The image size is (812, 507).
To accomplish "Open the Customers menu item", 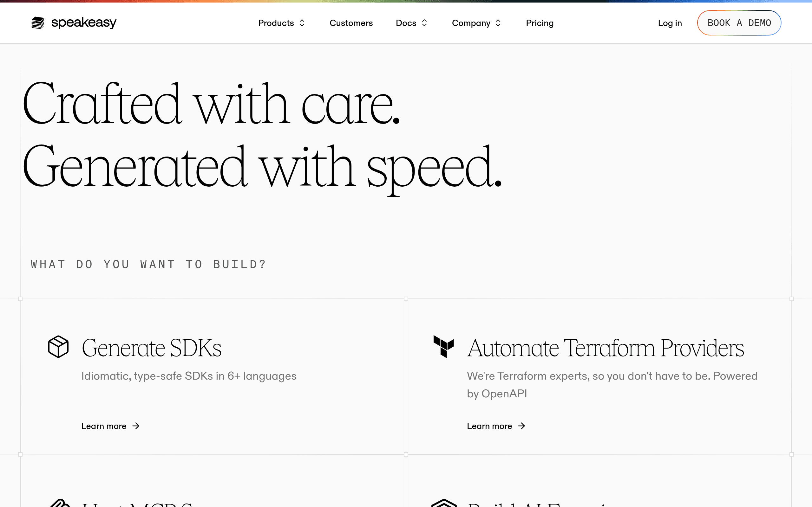I will point(351,23).
